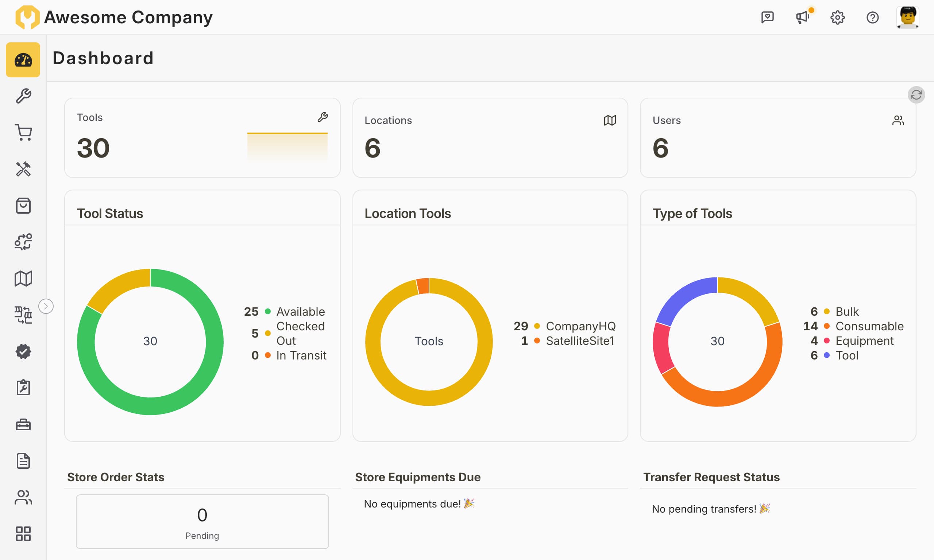Image resolution: width=934 pixels, height=560 pixels.
Task: Toggle the Consumable legend entry
Action: point(869,326)
